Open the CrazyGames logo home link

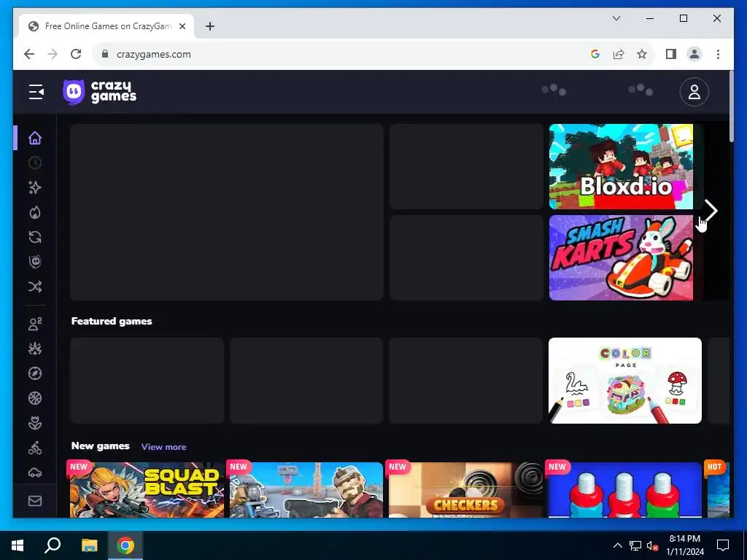click(x=99, y=92)
